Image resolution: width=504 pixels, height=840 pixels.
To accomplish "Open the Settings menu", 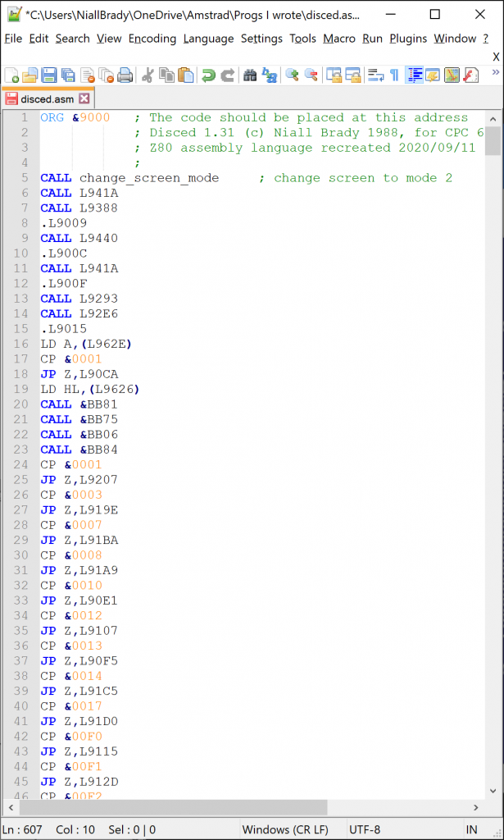I will click(x=261, y=39).
